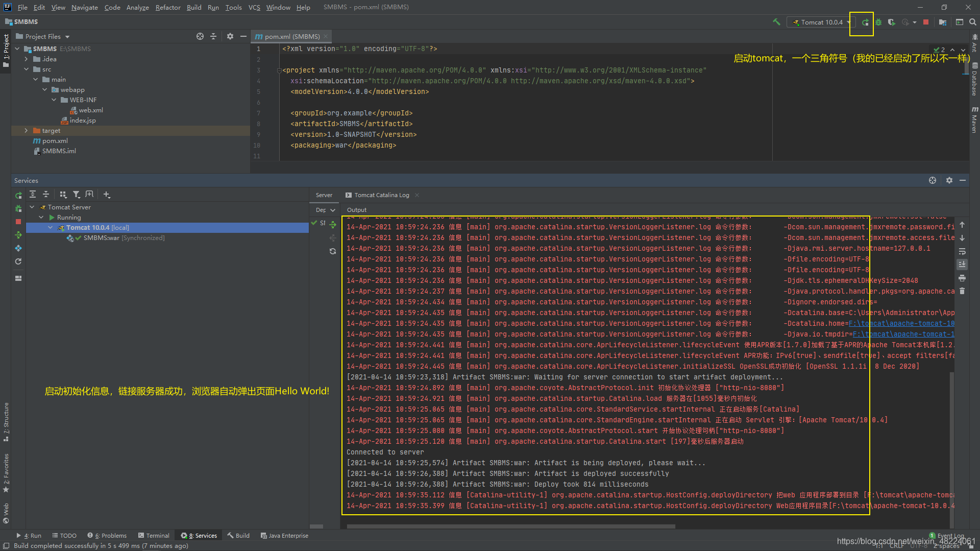
Task: Open the Services filter funnel
Action: point(76,194)
